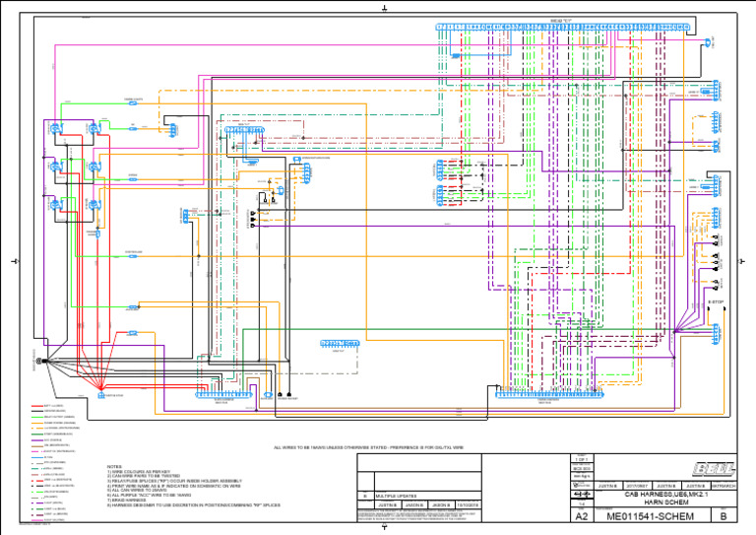Click the solid pink swatch at legend bottom

tap(37, 520)
